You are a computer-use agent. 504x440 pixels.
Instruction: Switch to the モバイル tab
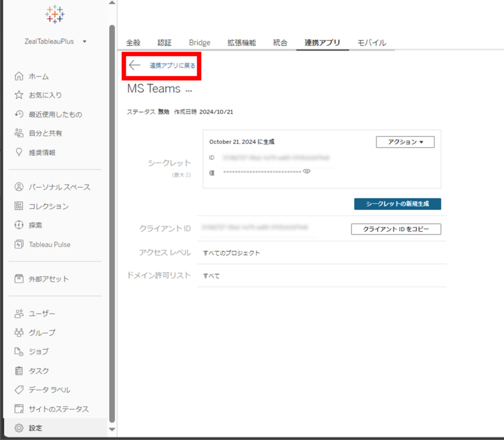372,43
